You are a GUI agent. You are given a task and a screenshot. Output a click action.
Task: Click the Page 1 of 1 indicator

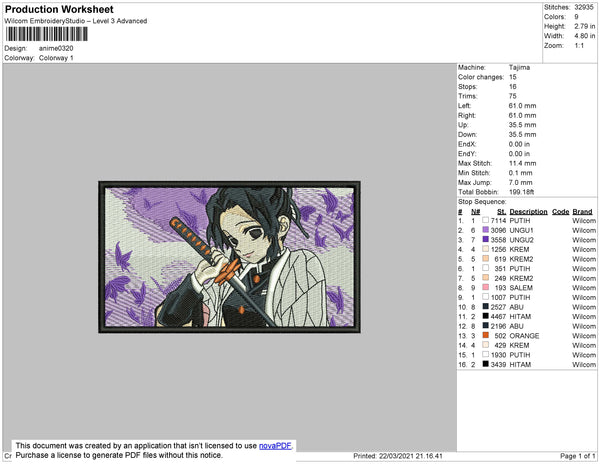pos(578,456)
